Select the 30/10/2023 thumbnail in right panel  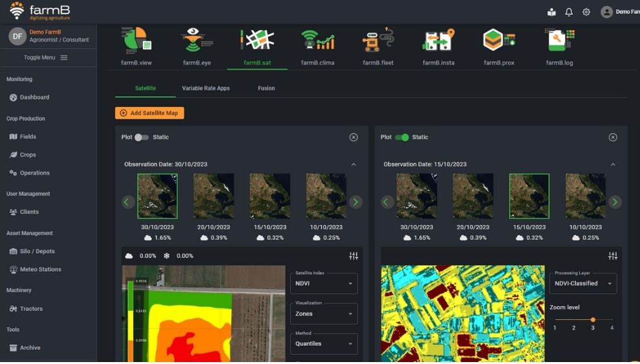[x=416, y=196]
